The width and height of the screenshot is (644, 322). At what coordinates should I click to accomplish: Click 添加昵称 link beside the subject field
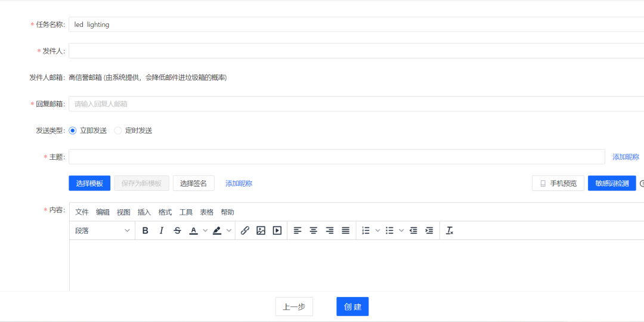click(626, 157)
